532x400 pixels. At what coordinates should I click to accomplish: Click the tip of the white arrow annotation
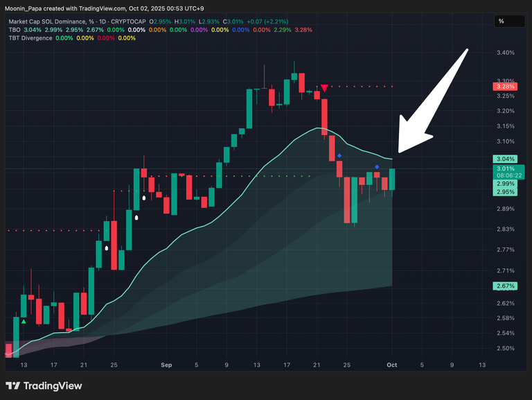pos(400,150)
